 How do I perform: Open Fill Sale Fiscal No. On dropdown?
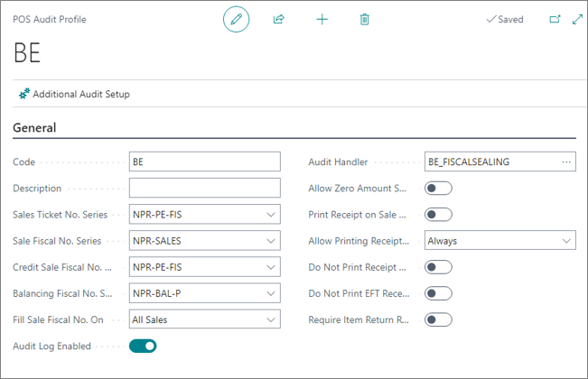click(x=271, y=319)
